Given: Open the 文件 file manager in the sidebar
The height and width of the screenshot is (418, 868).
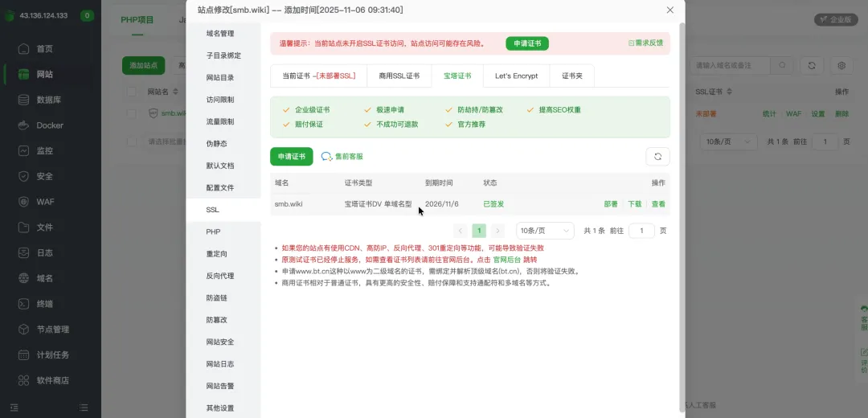Looking at the screenshot, I should [x=44, y=227].
